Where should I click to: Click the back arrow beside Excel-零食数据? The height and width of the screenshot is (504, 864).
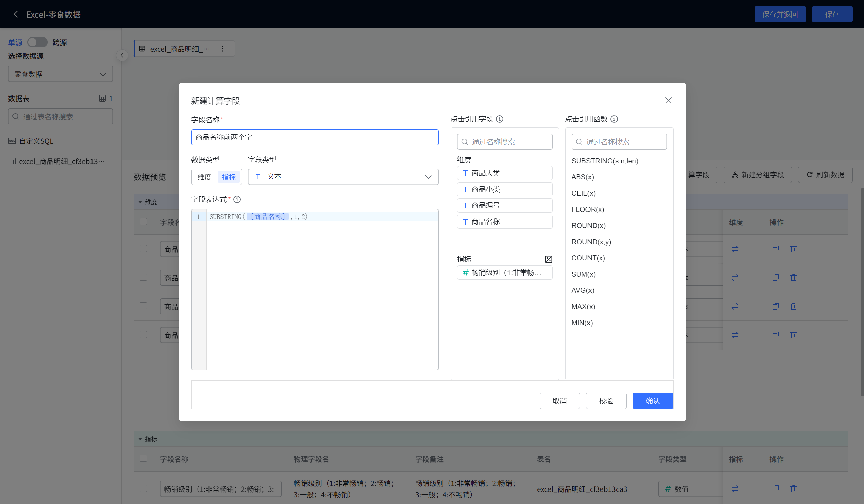(x=16, y=14)
